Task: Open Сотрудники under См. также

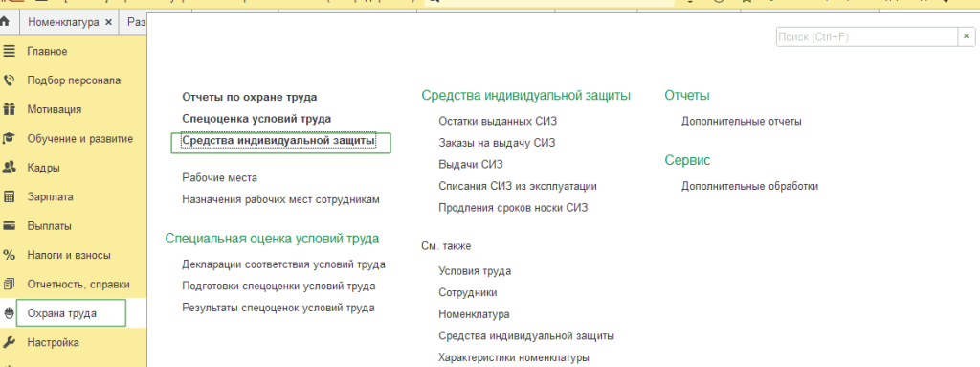Action: (x=468, y=292)
